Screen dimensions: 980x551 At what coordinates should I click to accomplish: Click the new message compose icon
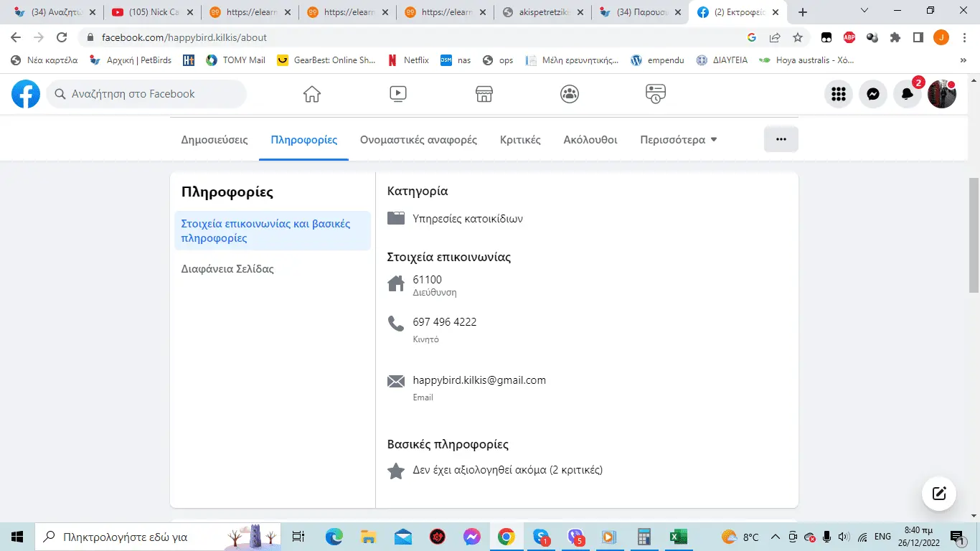(x=939, y=494)
